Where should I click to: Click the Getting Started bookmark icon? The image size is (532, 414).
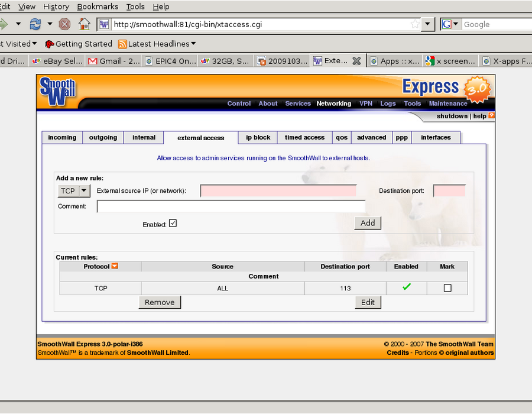(49, 44)
